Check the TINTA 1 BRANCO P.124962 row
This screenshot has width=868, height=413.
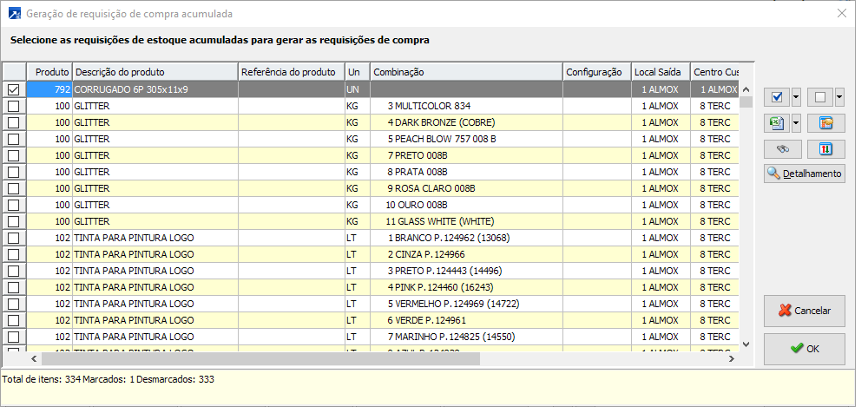tap(14, 238)
